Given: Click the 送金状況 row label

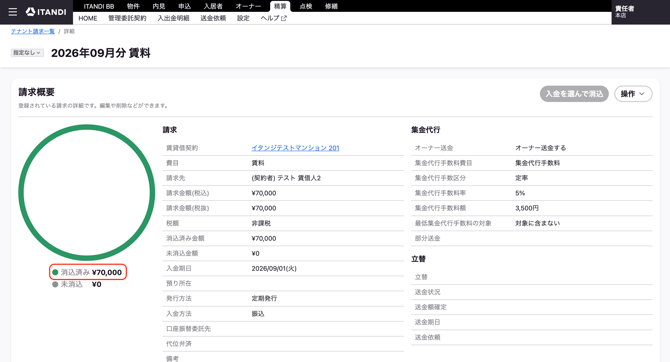Looking at the screenshot, I should tap(427, 292).
